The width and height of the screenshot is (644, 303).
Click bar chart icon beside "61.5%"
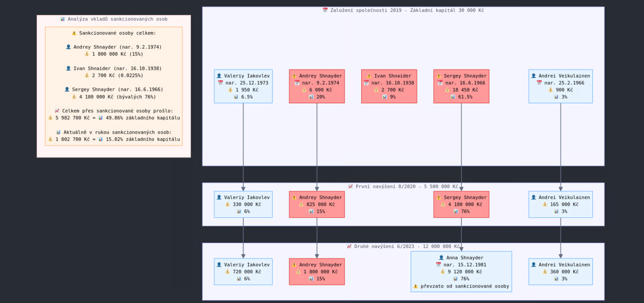click(453, 97)
